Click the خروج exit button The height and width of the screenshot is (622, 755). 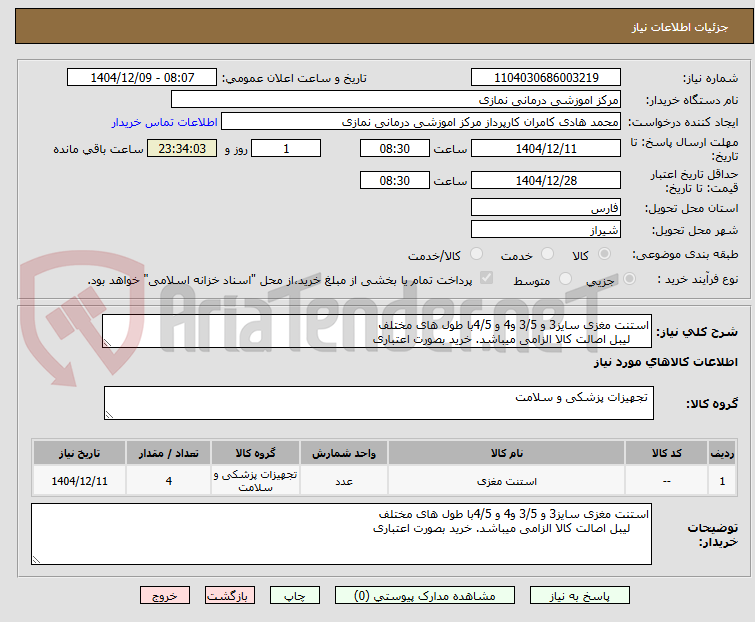pos(165,596)
